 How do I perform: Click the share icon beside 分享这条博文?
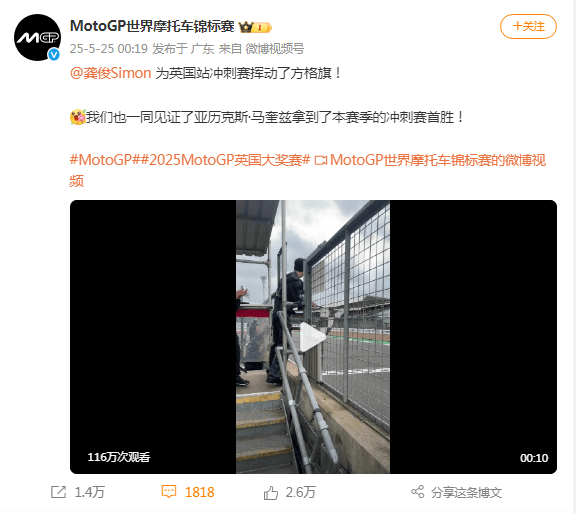[418, 492]
